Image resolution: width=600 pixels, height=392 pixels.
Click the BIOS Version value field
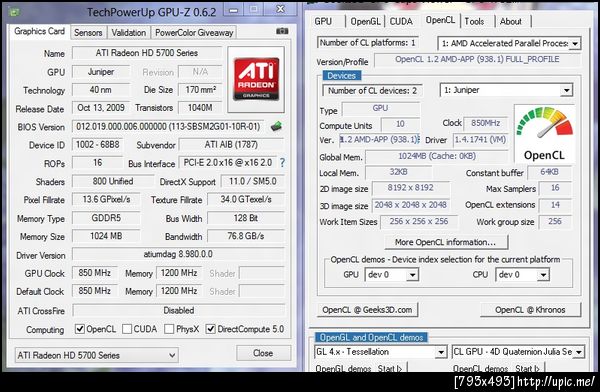[168, 126]
